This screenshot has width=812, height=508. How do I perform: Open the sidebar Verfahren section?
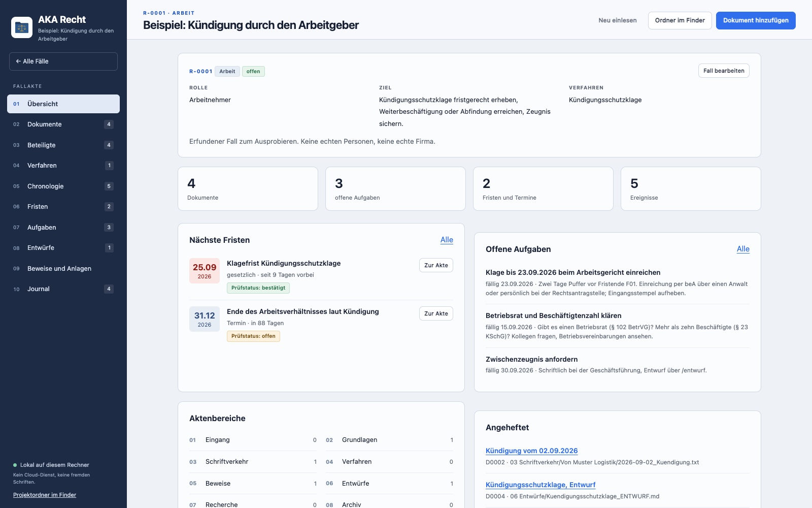pyautogui.click(x=63, y=166)
